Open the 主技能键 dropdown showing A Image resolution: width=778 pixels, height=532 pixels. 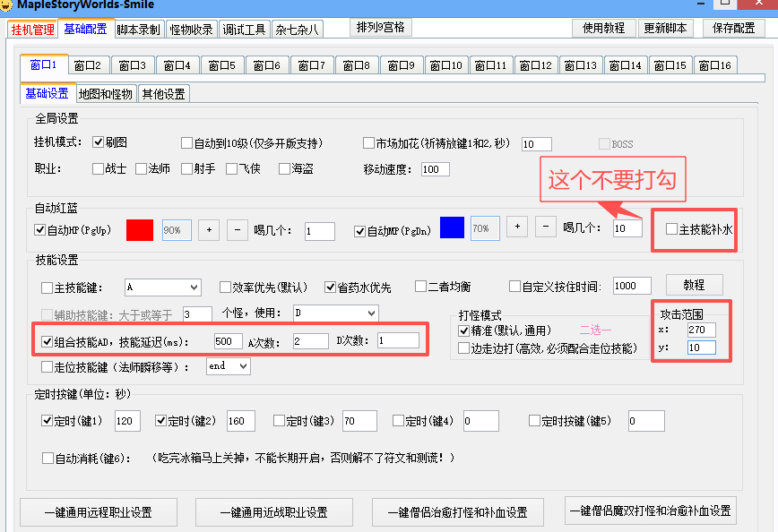tap(162, 287)
